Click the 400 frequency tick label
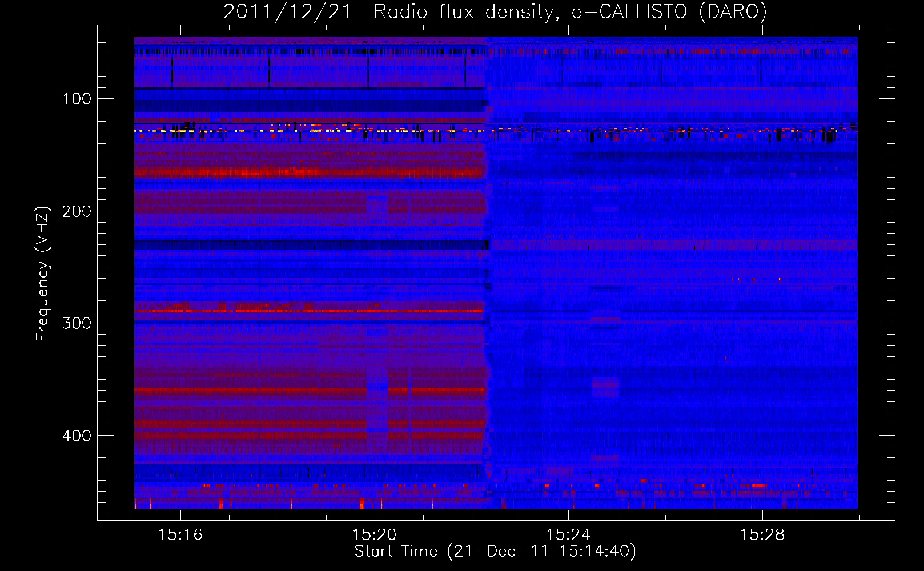Screen dimensions: 924x571 click(x=77, y=436)
